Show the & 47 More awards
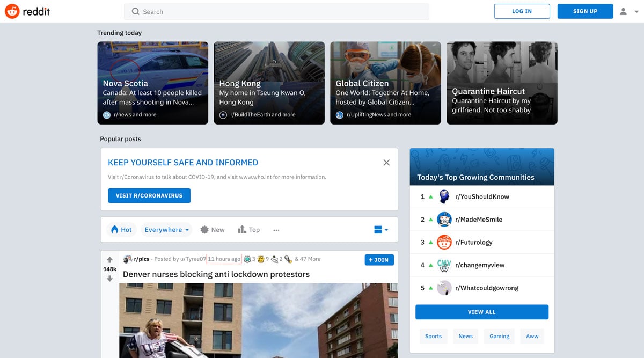The width and height of the screenshot is (644, 358). [308, 259]
